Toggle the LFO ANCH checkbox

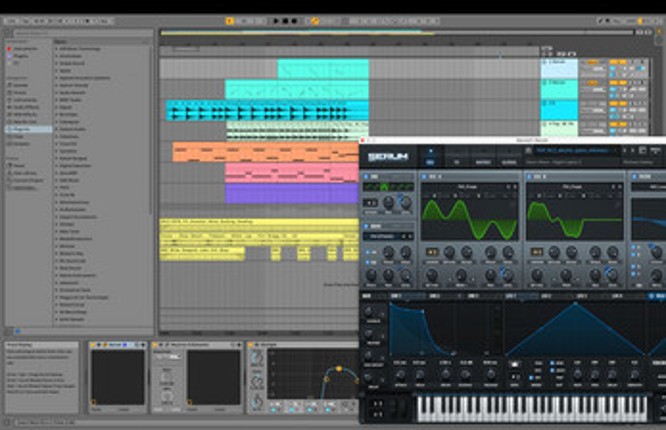click(x=552, y=371)
